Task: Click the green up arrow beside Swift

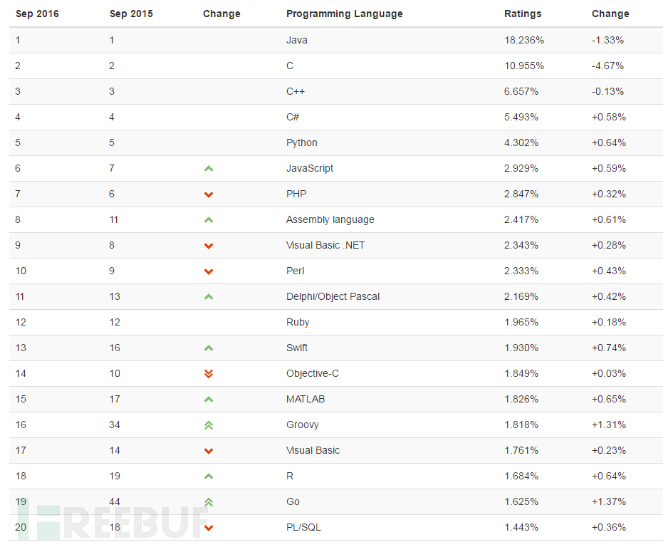Action: [208, 348]
